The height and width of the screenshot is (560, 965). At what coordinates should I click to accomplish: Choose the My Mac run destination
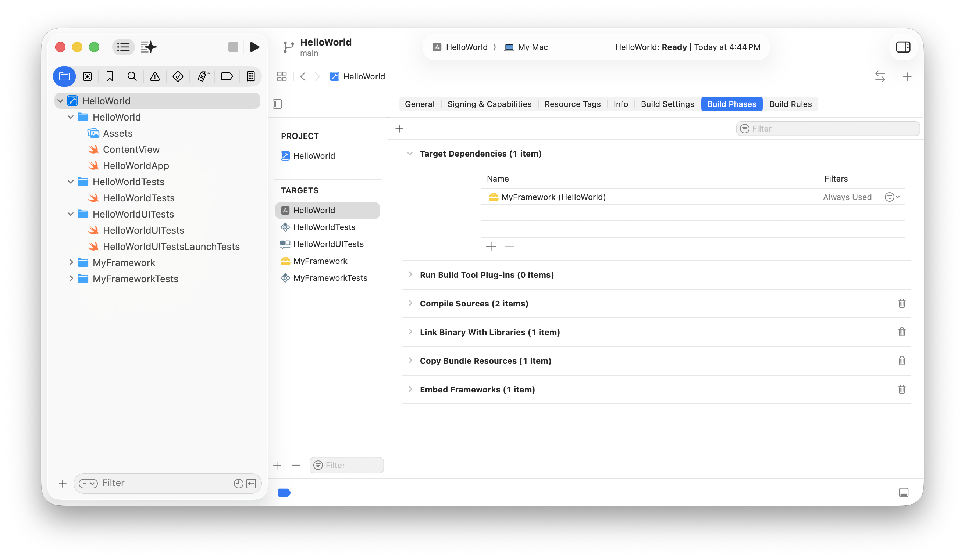(526, 47)
